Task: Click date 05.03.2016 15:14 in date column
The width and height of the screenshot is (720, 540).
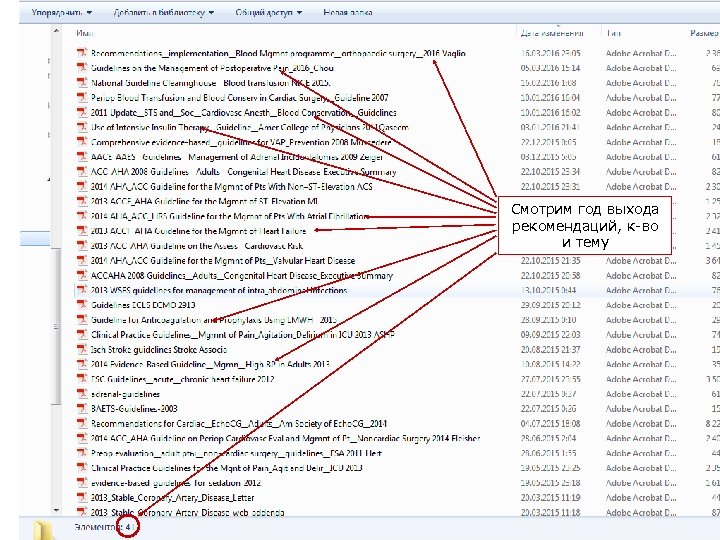Action: [550, 68]
